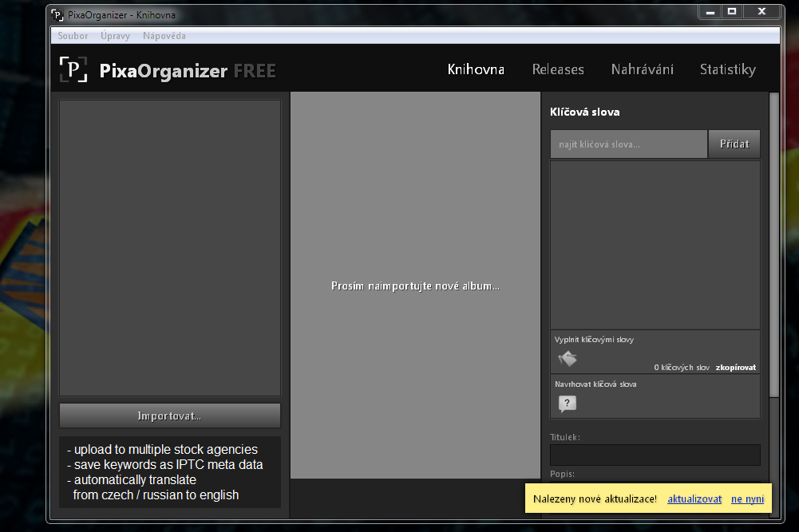Image resolution: width=799 pixels, height=532 pixels.
Task: Click the app icon in the title bar
Action: 58,14
